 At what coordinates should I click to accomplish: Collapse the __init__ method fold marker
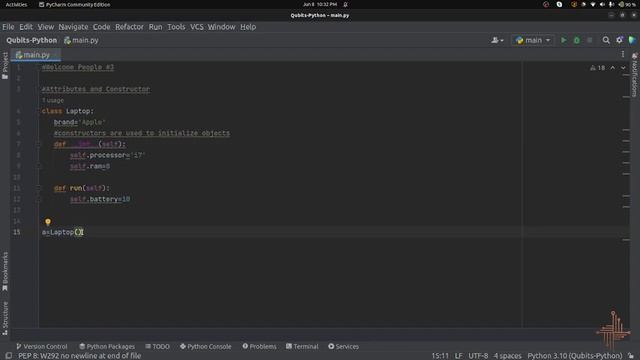(39, 144)
